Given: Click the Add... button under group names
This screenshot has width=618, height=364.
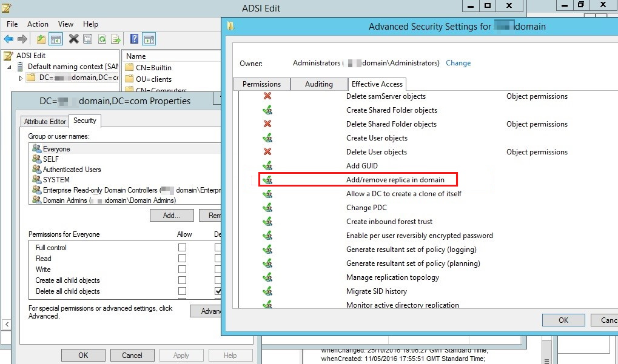Looking at the screenshot, I should tap(172, 215).
